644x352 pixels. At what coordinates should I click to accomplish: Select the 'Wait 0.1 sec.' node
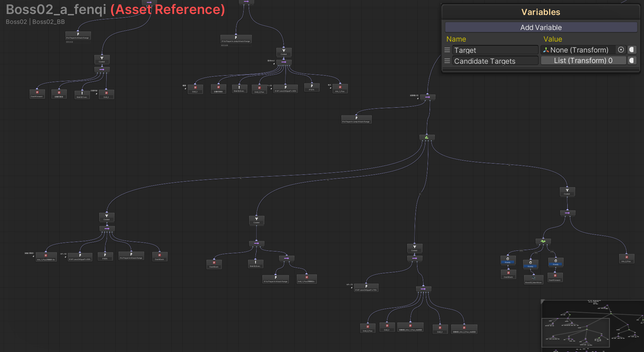click(x=82, y=95)
